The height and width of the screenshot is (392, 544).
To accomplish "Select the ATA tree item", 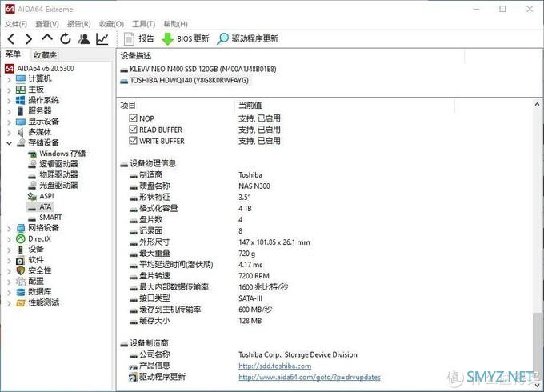I will [40, 206].
